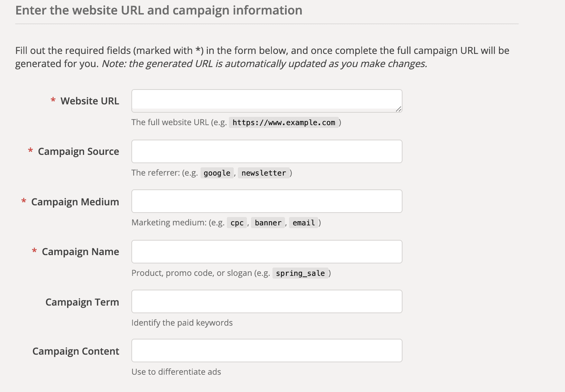The width and height of the screenshot is (565, 392).
Task: Click the Website URL field label
Action: point(89,101)
